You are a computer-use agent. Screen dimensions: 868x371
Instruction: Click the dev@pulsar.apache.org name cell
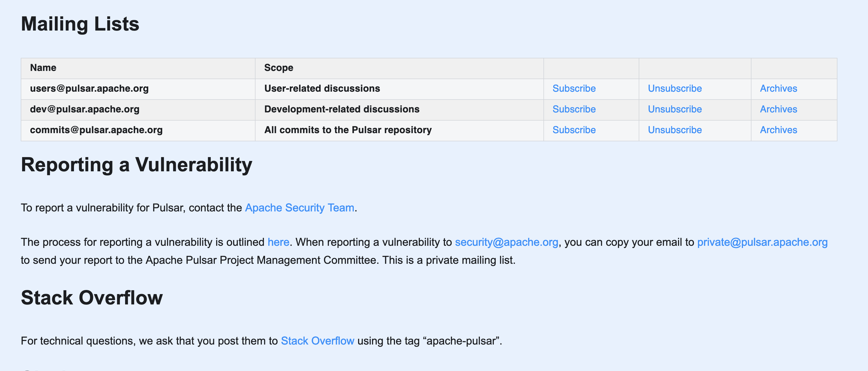click(x=138, y=110)
